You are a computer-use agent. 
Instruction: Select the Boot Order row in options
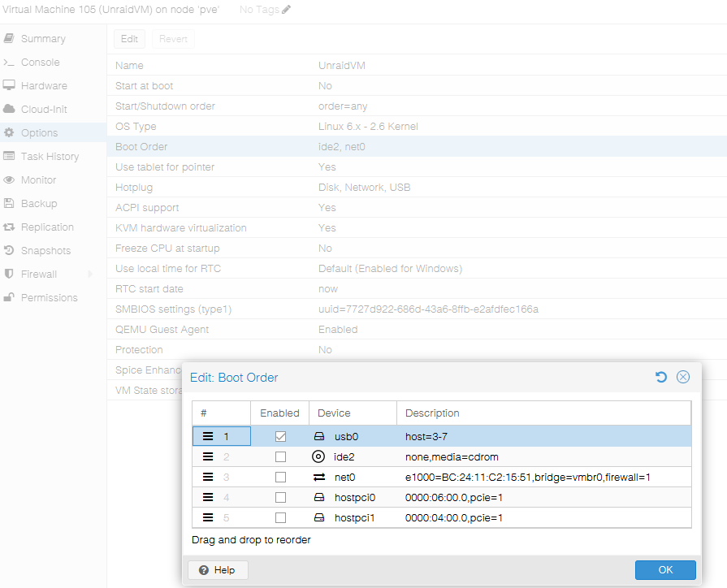417,146
